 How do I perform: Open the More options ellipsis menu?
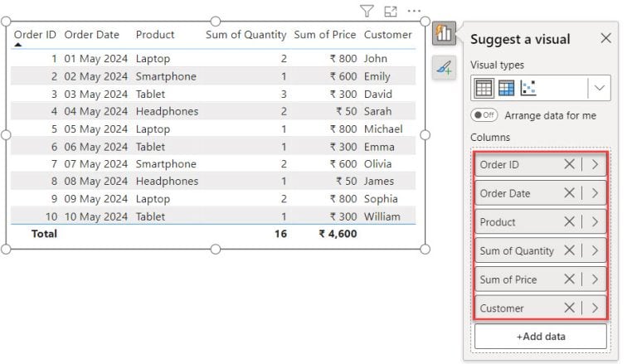tap(414, 11)
